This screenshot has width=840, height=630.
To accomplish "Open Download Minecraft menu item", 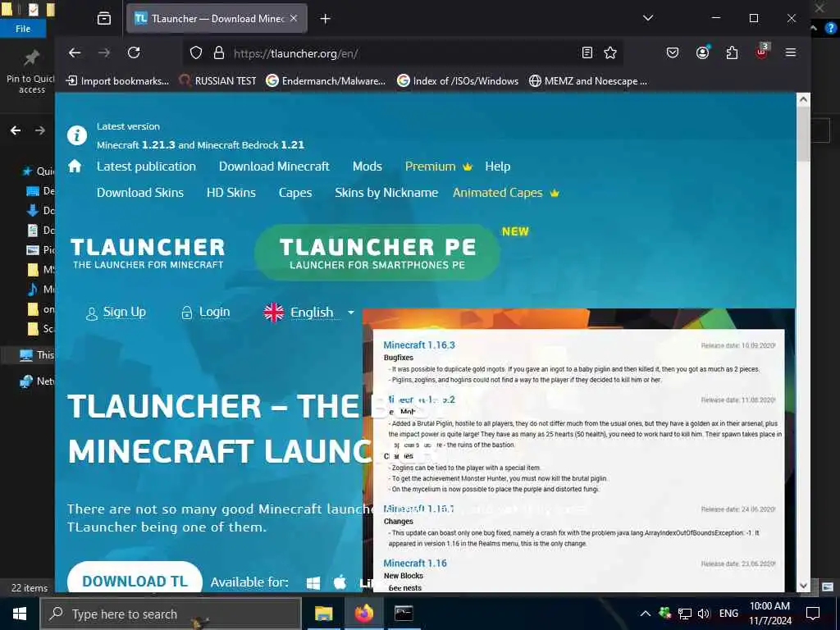I will coord(274,166).
